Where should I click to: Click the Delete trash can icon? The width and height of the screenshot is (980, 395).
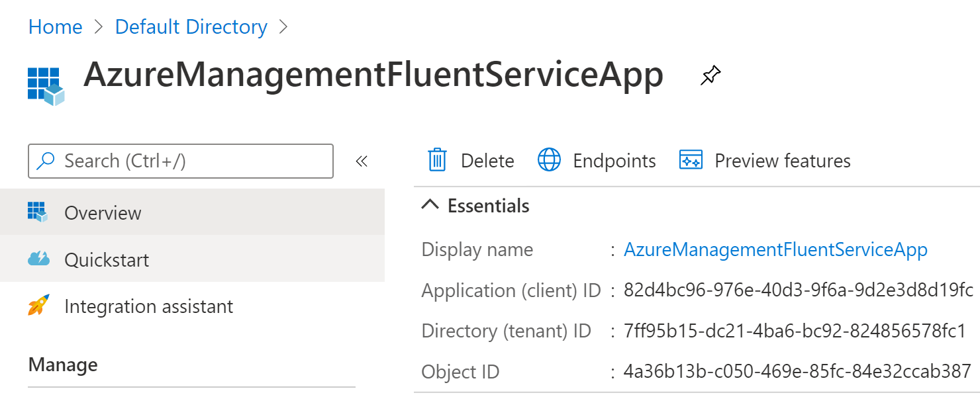[x=436, y=160]
